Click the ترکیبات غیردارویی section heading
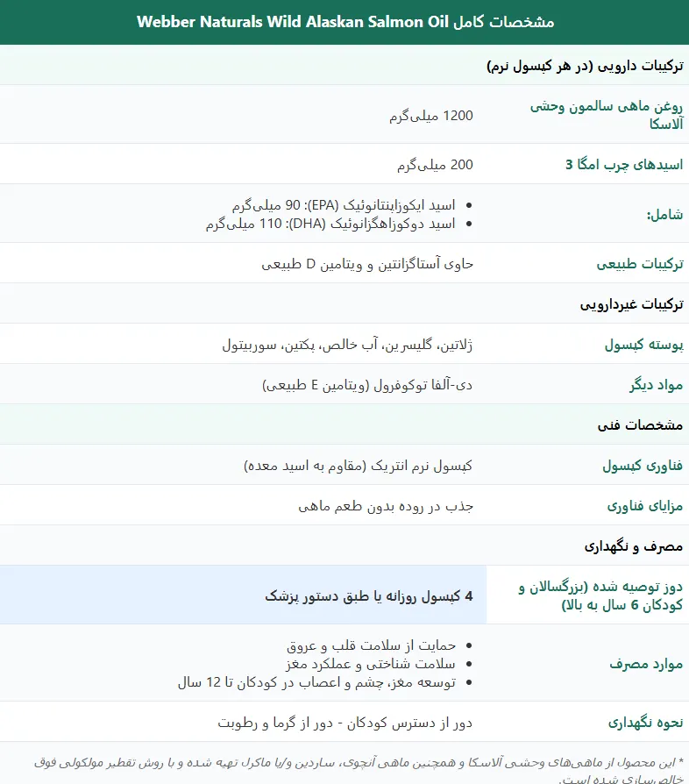 click(631, 304)
